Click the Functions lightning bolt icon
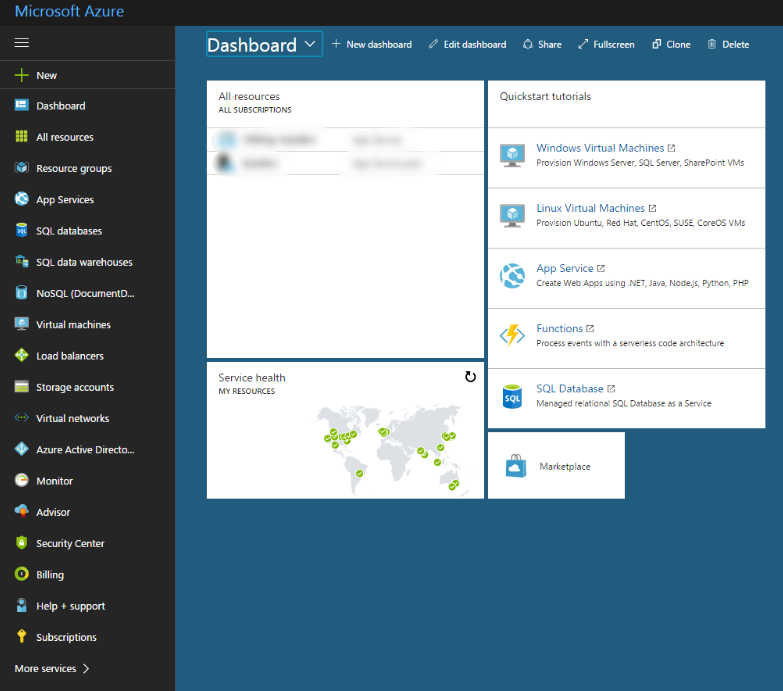Viewport: 783px width, 691px height. (512, 336)
